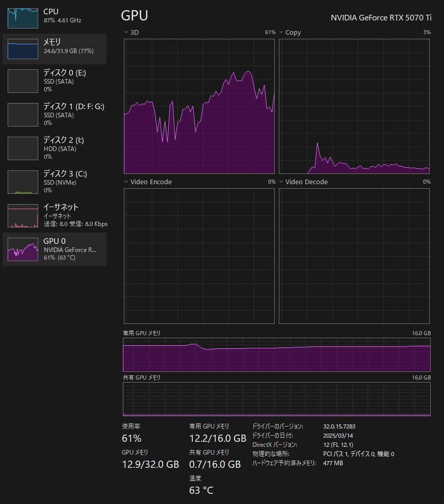Select ディスク 1 (D: F: G:) entry
The image size is (444, 504).
[55, 115]
